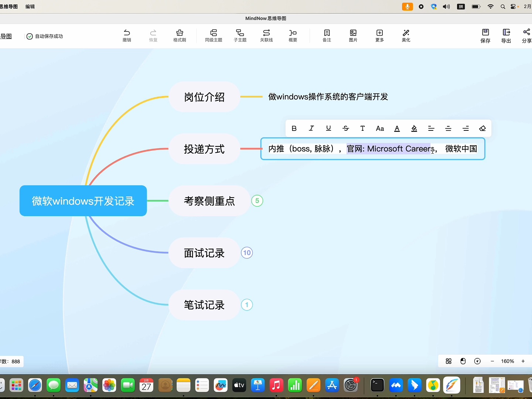
Task: Expand the 5 children of 考察侧重点
Action: [x=257, y=201]
